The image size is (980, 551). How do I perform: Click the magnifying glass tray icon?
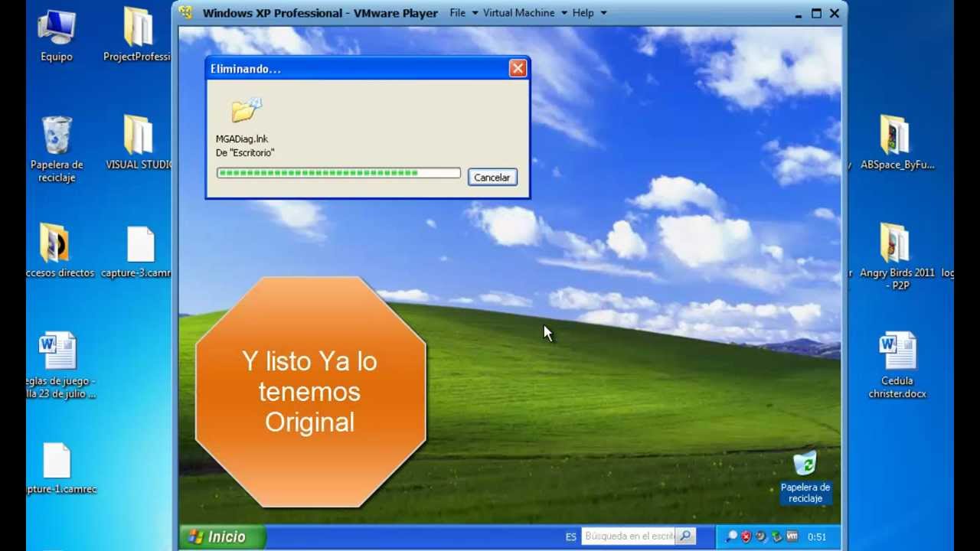pos(732,536)
